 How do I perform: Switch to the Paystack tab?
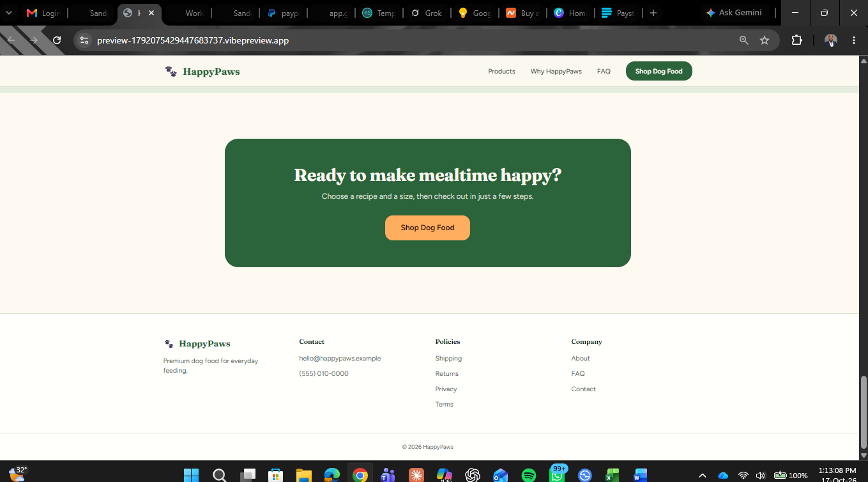[x=618, y=13]
